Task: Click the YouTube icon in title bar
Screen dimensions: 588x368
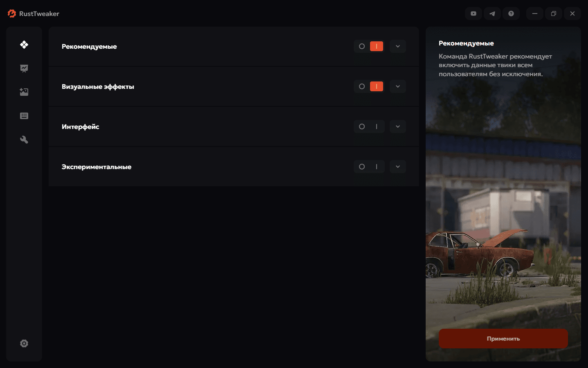Action: (x=474, y=14)
